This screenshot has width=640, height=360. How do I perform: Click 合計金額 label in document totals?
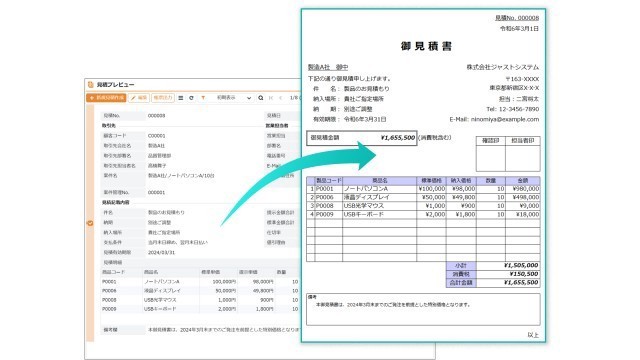(x=461, y=282)
